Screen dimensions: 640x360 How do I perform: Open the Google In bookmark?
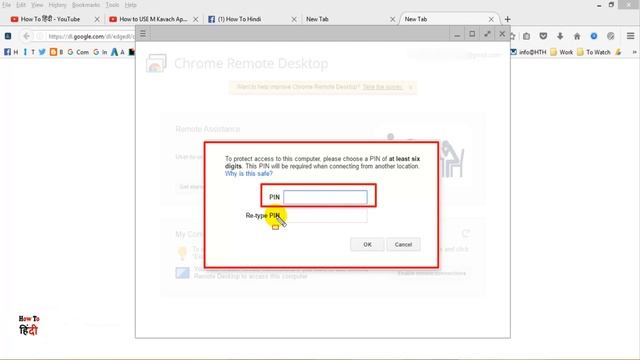(100, 52)
